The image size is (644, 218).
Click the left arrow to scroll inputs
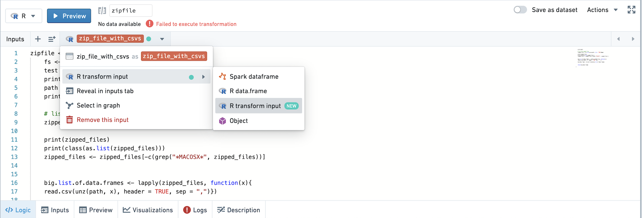(x=618, y=39)
